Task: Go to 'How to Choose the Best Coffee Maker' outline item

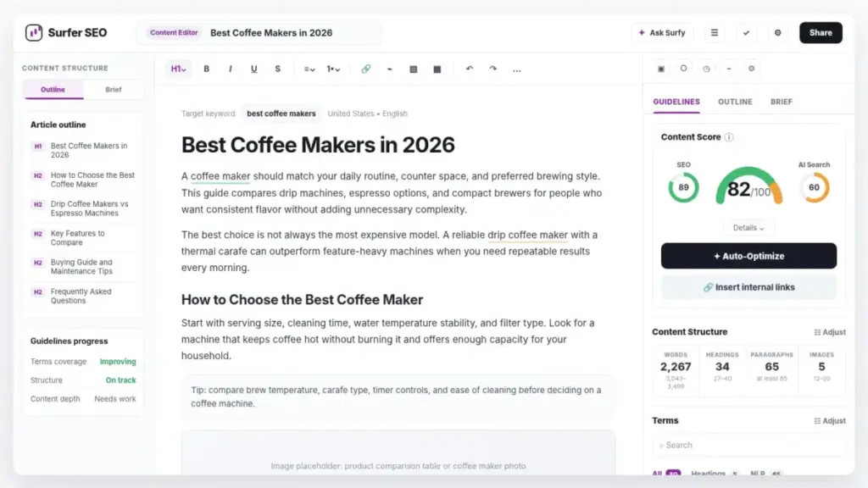Action: 83,180
